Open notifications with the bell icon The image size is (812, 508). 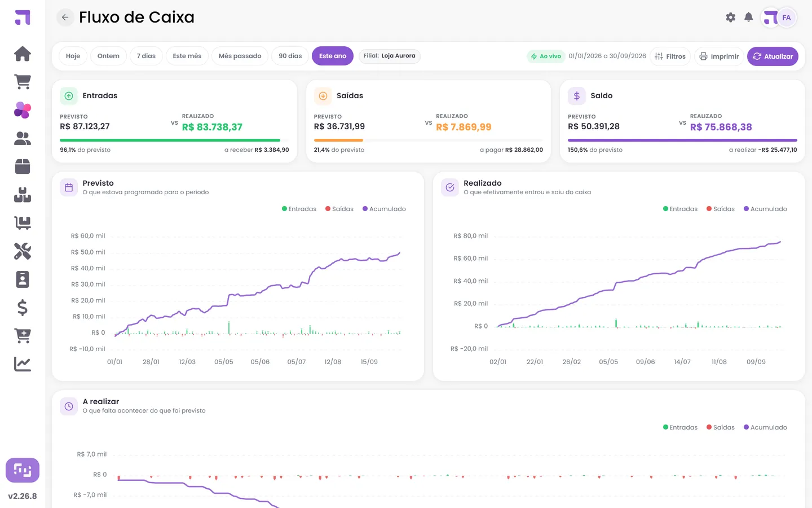pyautogui.click(x=749, y=17)
